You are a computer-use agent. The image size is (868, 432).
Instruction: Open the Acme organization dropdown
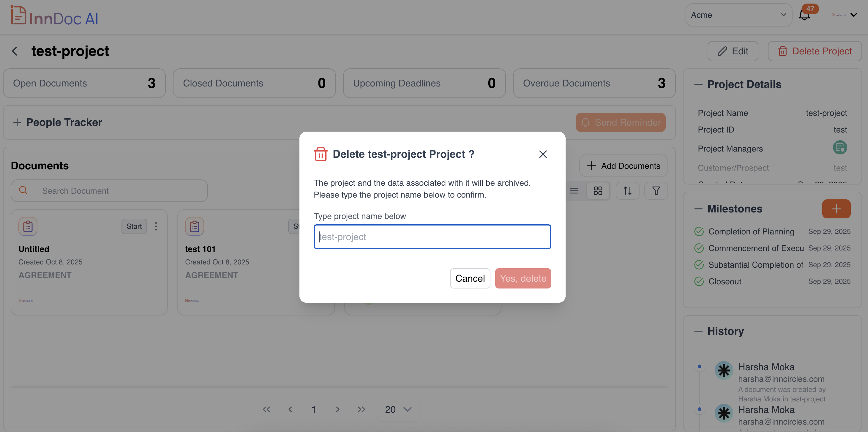pos(738,15)
